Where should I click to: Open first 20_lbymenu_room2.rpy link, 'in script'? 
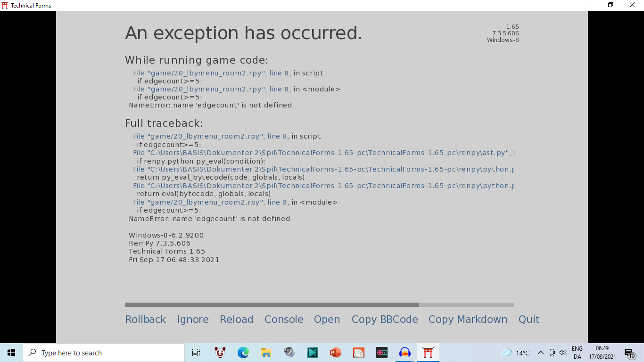pyautogui.click(x=211, y=73)
